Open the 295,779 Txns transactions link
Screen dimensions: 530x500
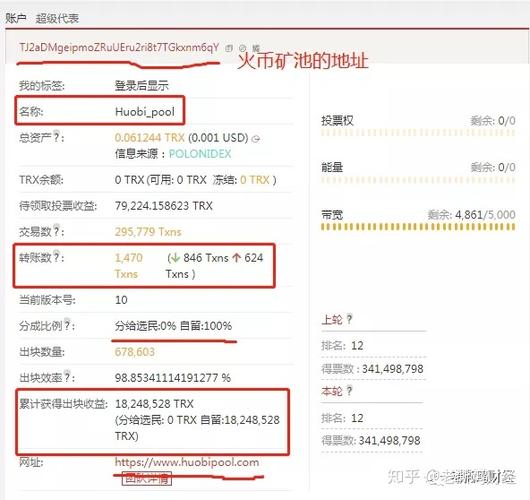[x=148, y=232]
